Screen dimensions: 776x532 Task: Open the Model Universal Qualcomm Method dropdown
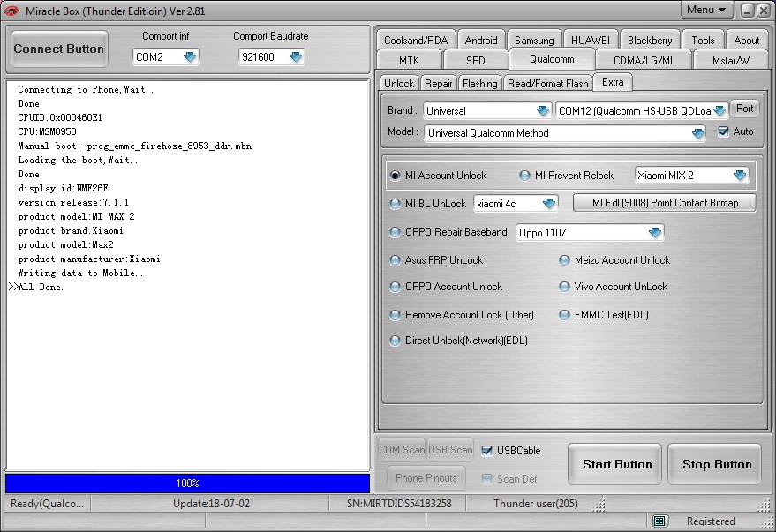(697, 133)
